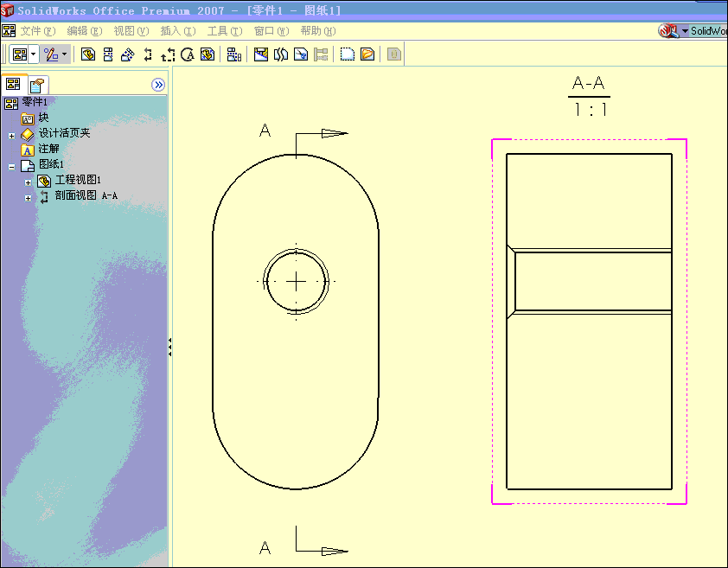Click the Aligned Section View icon
The image size is (728, 568).
pos(168,54)
